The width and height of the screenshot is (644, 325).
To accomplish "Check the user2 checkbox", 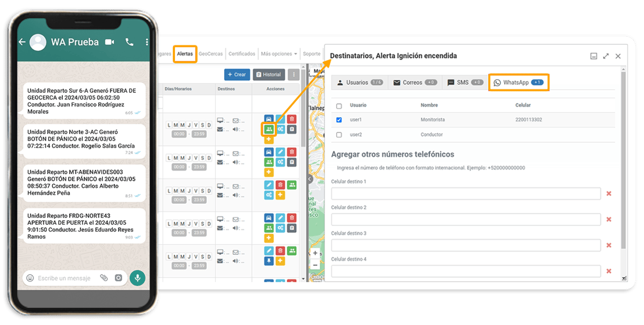I will pos(339,135).
